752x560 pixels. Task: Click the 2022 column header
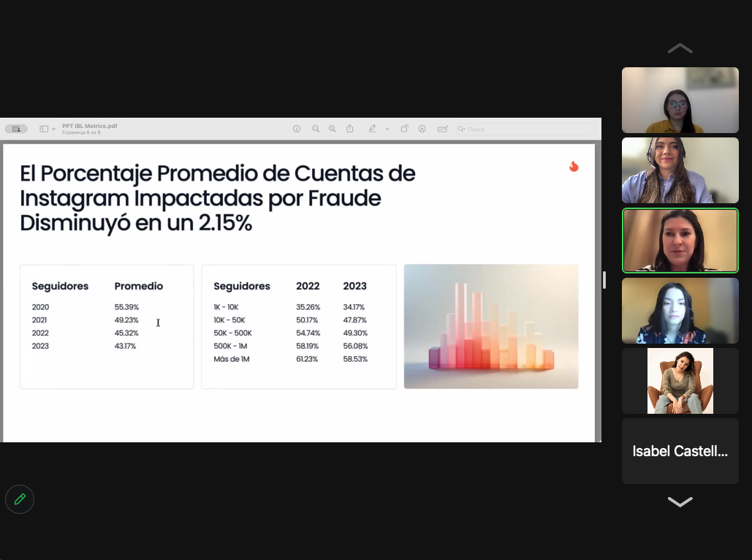[x=308, y=286]
